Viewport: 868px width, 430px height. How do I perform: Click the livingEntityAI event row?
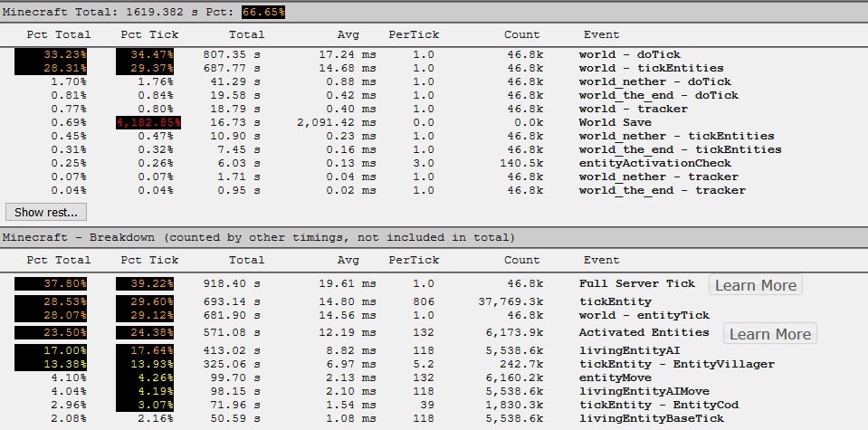(x=629, y=350)
